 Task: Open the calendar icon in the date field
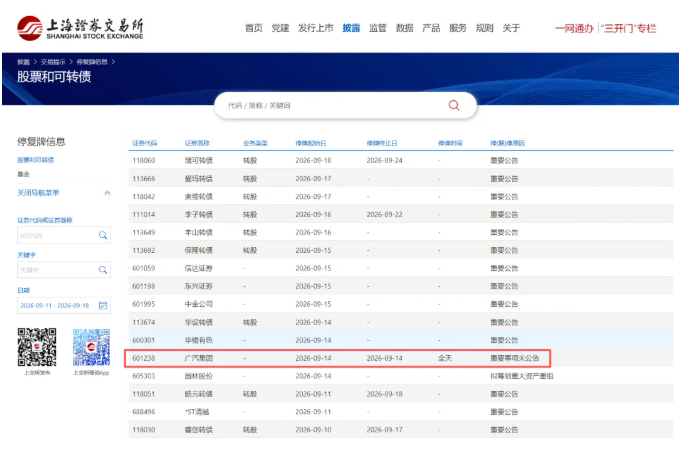(x=103, y=305)
